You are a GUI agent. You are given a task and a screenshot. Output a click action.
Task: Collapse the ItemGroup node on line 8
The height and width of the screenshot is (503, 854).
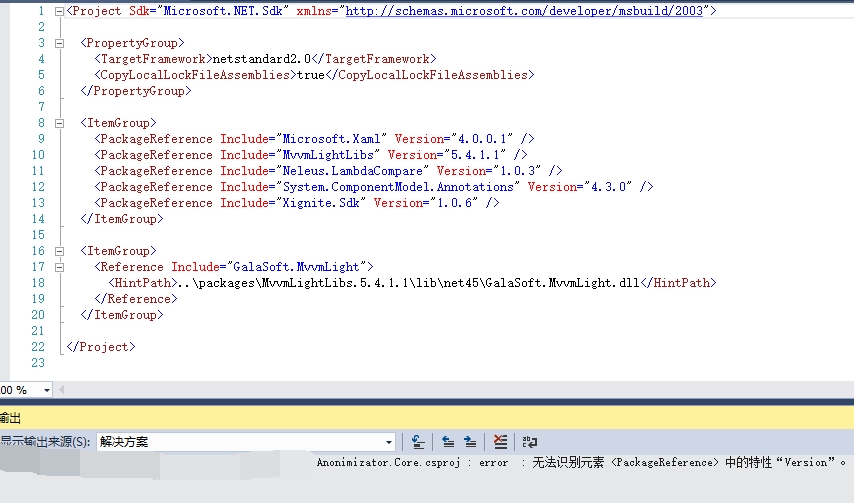click(x=59, y=123)
